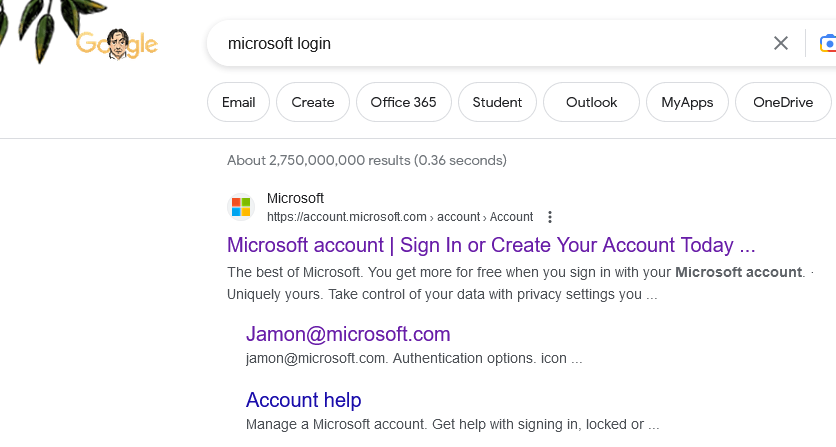
Task: Click into the search box text
Action: click(279, 43)
